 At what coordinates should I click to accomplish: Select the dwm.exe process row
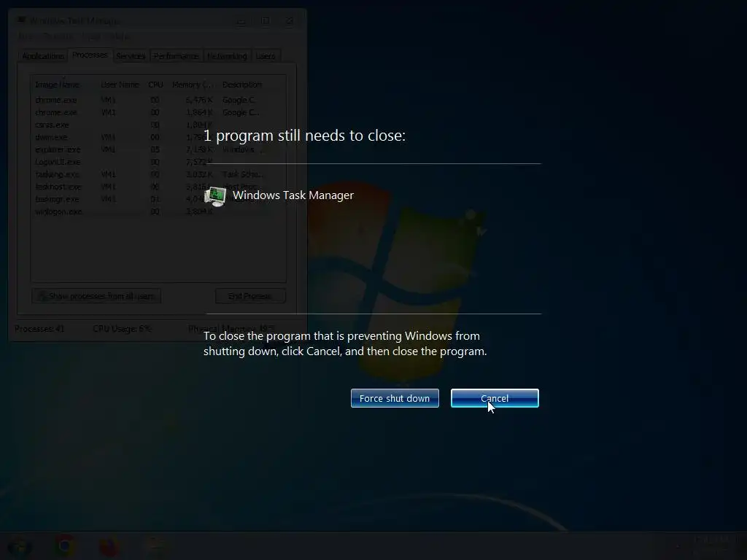[x=158, y=137]
